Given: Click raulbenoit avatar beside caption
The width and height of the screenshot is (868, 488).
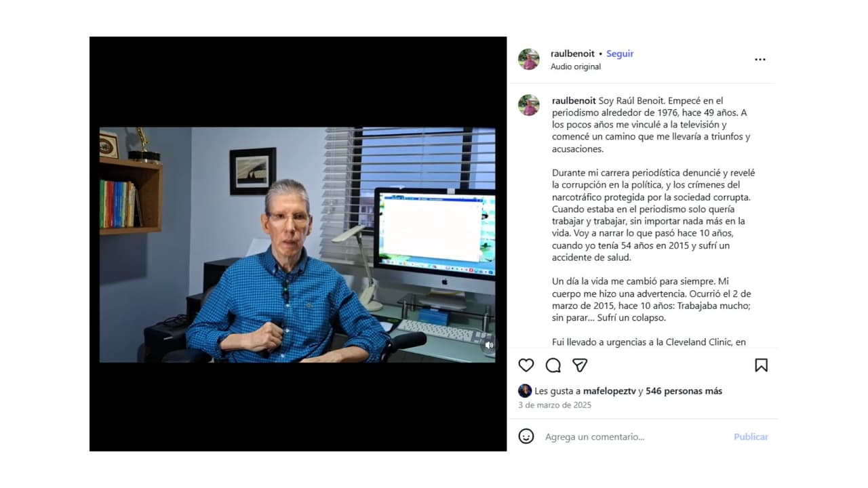Looking at the screenshot, I should click(x=529, y=106).
